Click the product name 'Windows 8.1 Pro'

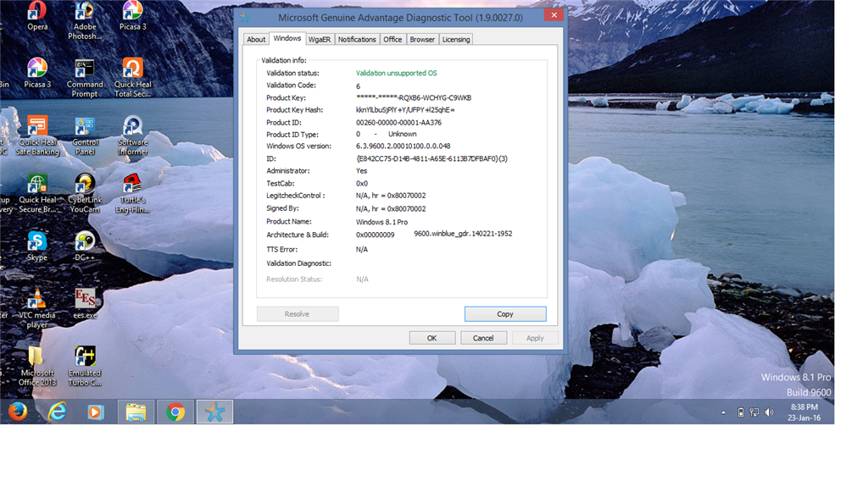382,222
